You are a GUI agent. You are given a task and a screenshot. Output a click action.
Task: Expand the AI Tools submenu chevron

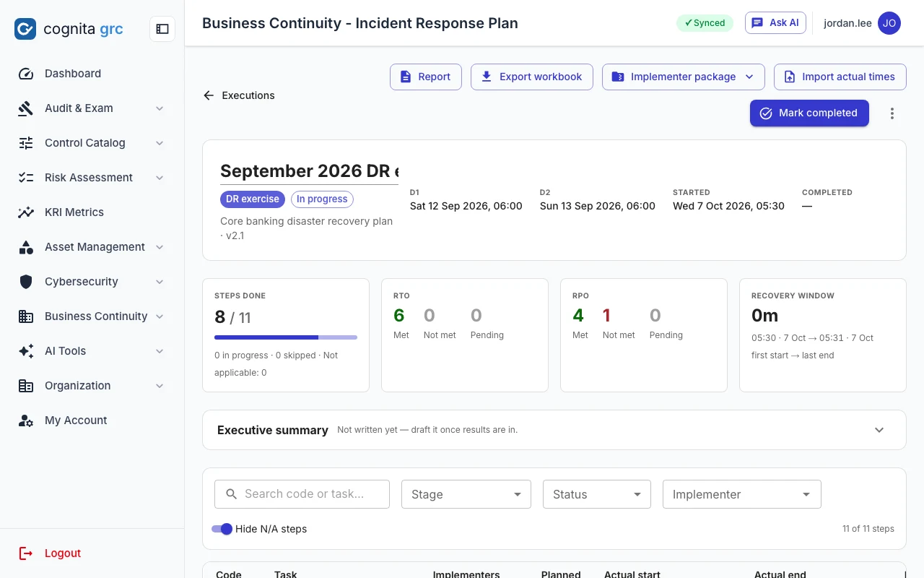[160, 351]
